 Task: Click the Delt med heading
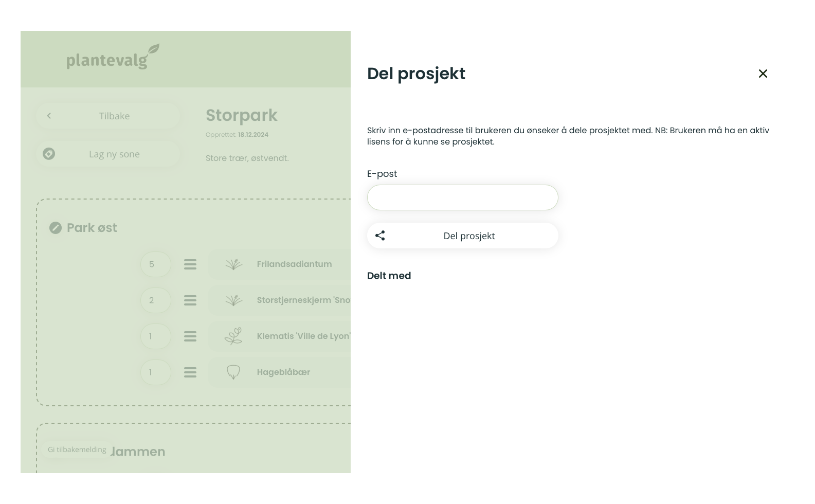point(389,276)
